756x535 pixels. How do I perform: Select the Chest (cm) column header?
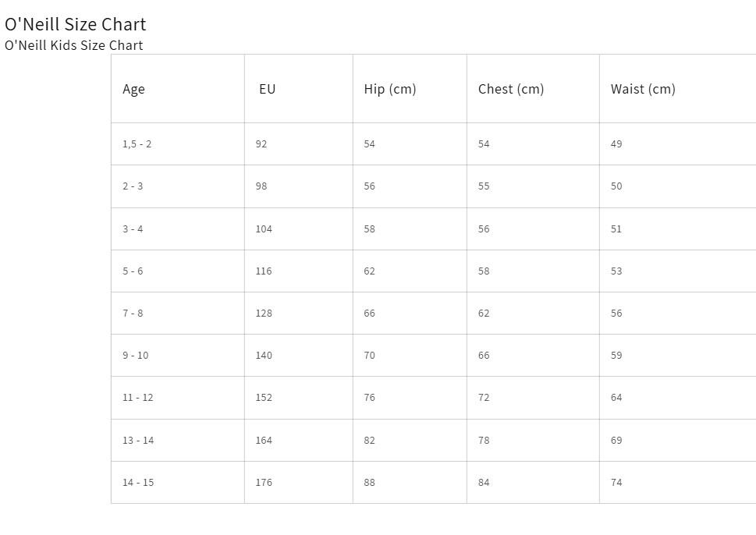pyautogui.click(x=533, y=89)
